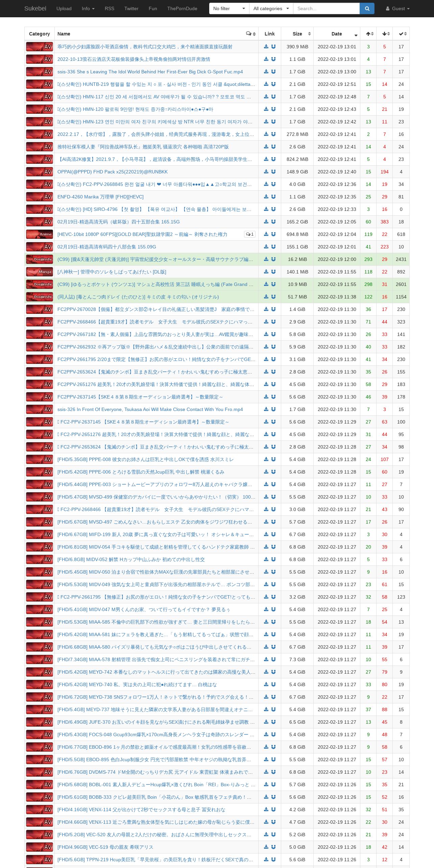Open the OPPAI(@PPPD) FHD Pack title link

click(113, 172)
